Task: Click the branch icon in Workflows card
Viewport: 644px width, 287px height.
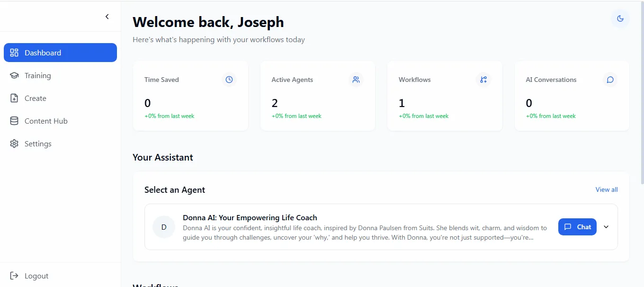Action: coord(483,80)
